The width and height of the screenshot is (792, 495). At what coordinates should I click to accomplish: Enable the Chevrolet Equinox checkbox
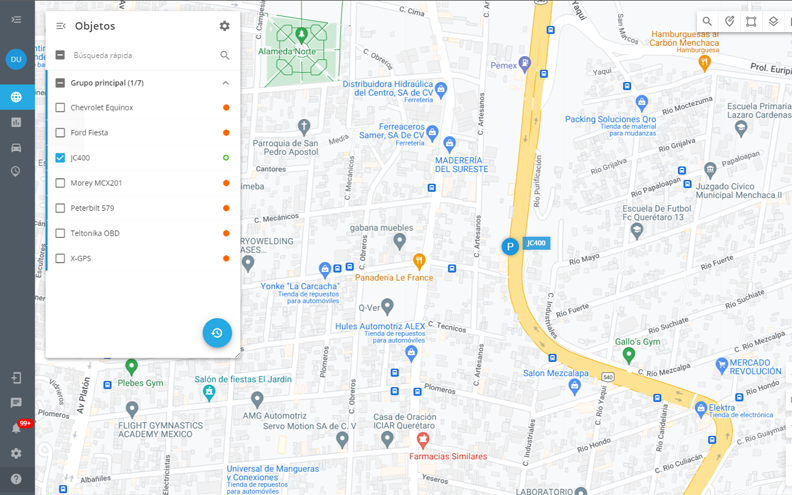[60, 108]
